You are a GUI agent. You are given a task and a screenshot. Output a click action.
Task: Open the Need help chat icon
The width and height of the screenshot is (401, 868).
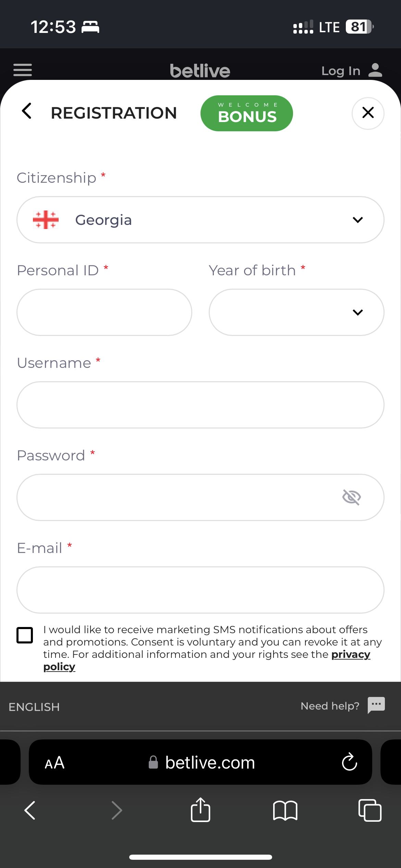376,705
